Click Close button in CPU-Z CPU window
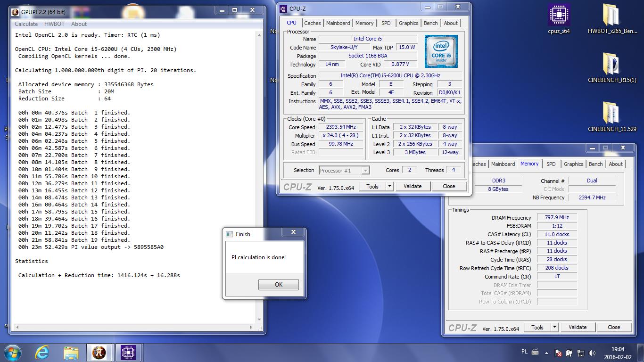This screenshot has height=362, width=644. click(x=449, y=186)
